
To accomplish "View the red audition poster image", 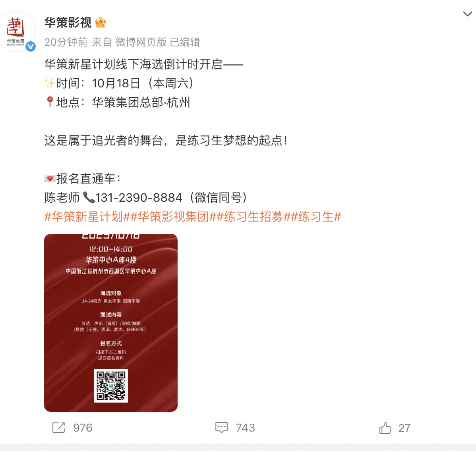I will pyautogui.click(x=111, y=323).
